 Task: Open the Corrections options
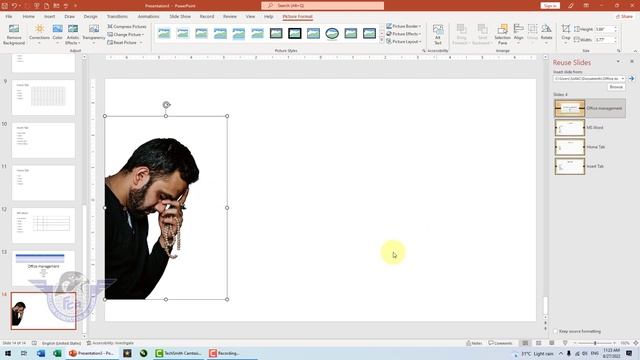coord(39,34)
